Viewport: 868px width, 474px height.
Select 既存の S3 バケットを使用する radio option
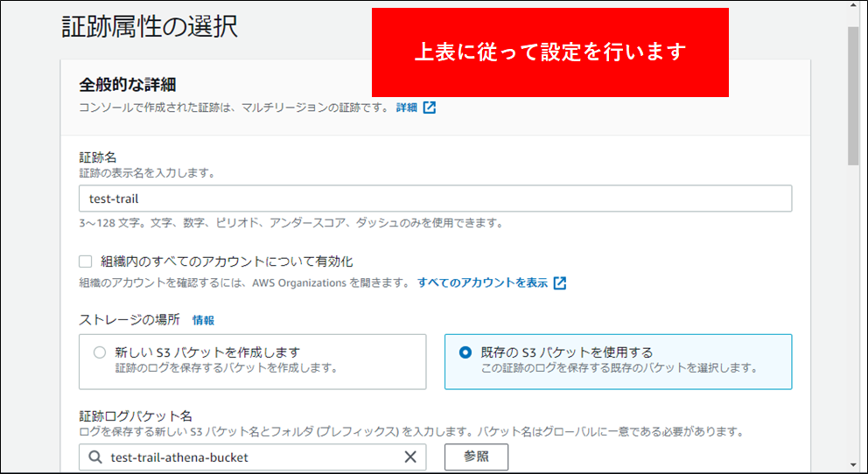pyautogui.click(x=465, y=352)
